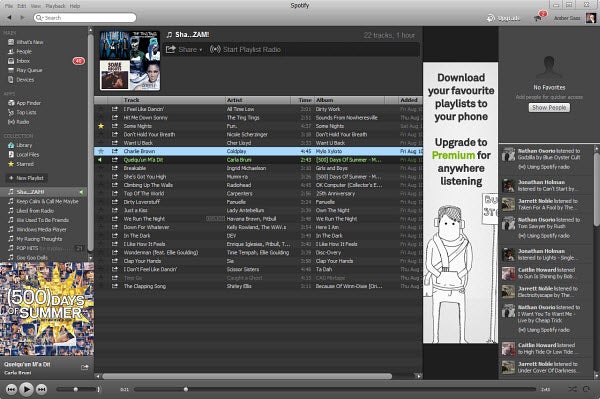Click the (500) Days of Summer album art
The width and height of the screenshot is (600, 399).
pyautogui.click(x=47, y=309)
